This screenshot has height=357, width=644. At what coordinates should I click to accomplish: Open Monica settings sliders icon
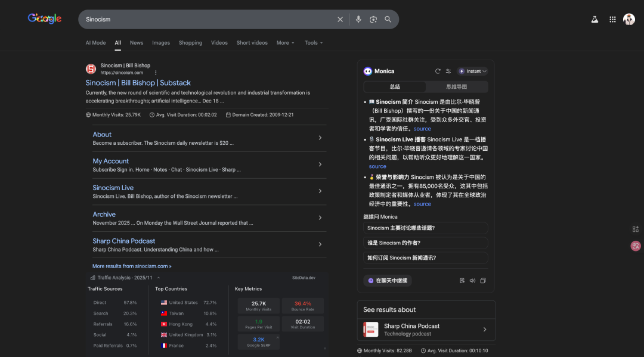click(x=448, y=71)
